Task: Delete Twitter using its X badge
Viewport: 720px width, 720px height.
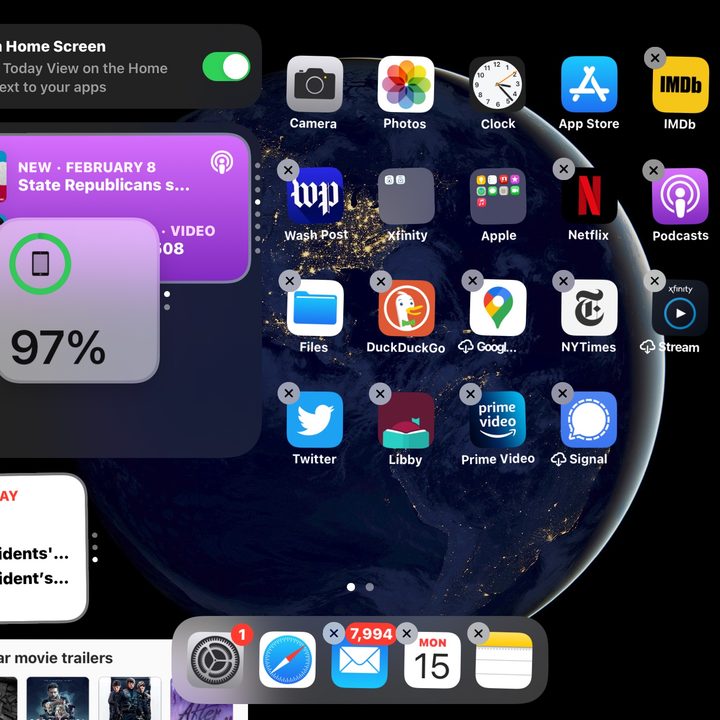Action: click(289, 393)
